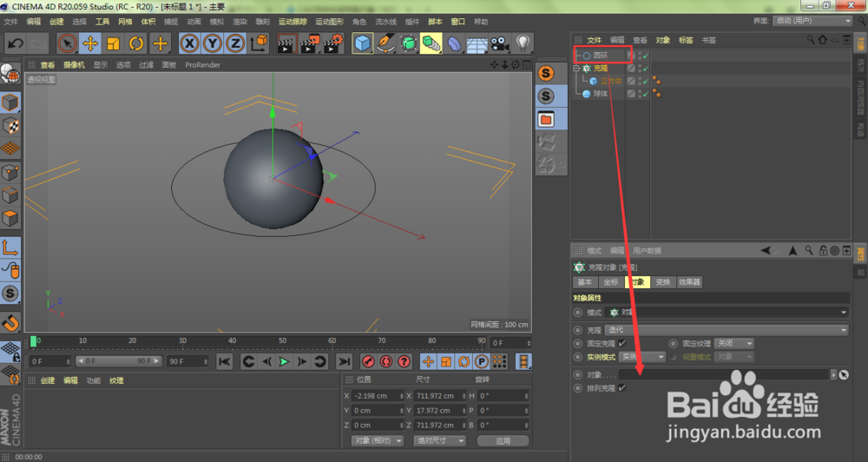Viewport: 868px width, 462px height.
Task: Toggle the 固定克隆 checkbox
Action: click(x=622, y=343)
